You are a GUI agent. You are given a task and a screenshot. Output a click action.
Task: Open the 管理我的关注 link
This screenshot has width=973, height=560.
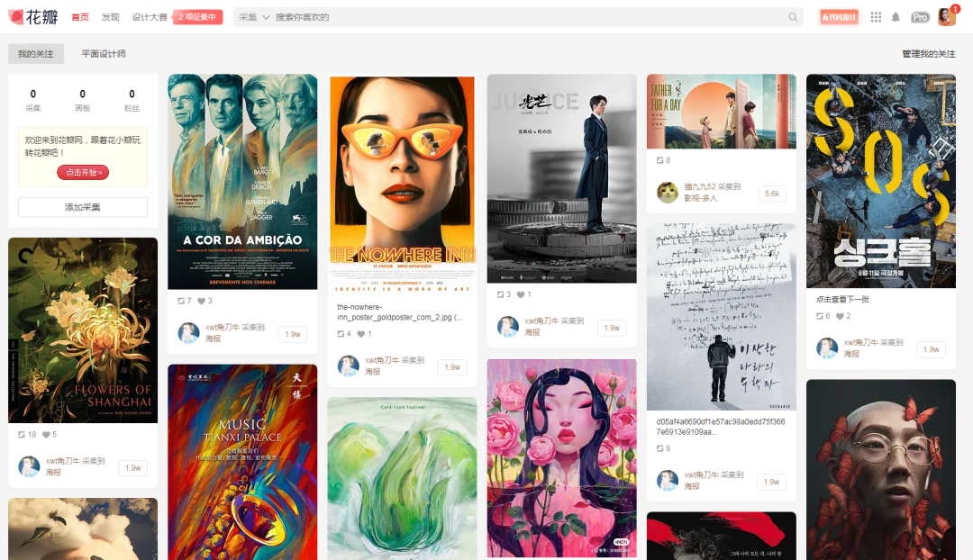click(928, 54)
